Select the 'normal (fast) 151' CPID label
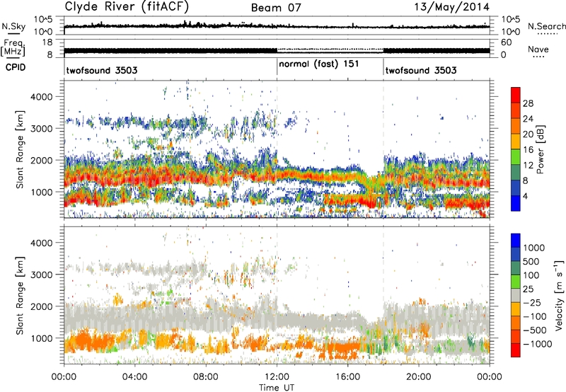 tap(319, 64)
